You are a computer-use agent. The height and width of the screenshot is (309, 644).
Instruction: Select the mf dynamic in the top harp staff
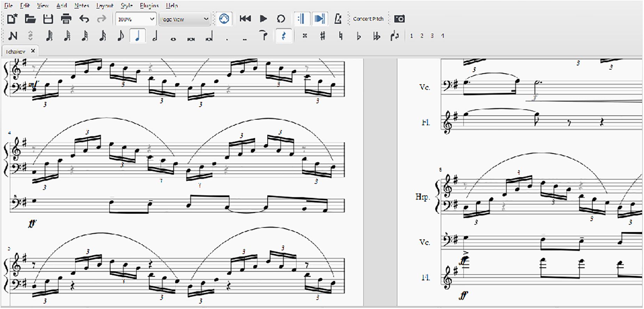(33, 84)
